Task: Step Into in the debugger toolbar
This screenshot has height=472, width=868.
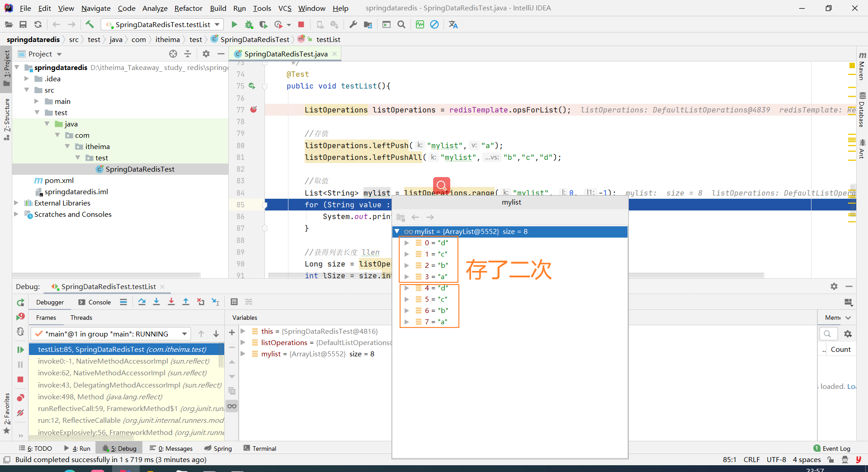Action: point(156,302)
